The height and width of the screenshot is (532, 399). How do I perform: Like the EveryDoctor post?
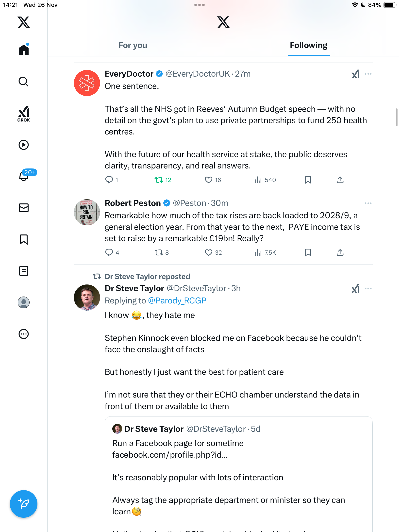pos(209,180)
